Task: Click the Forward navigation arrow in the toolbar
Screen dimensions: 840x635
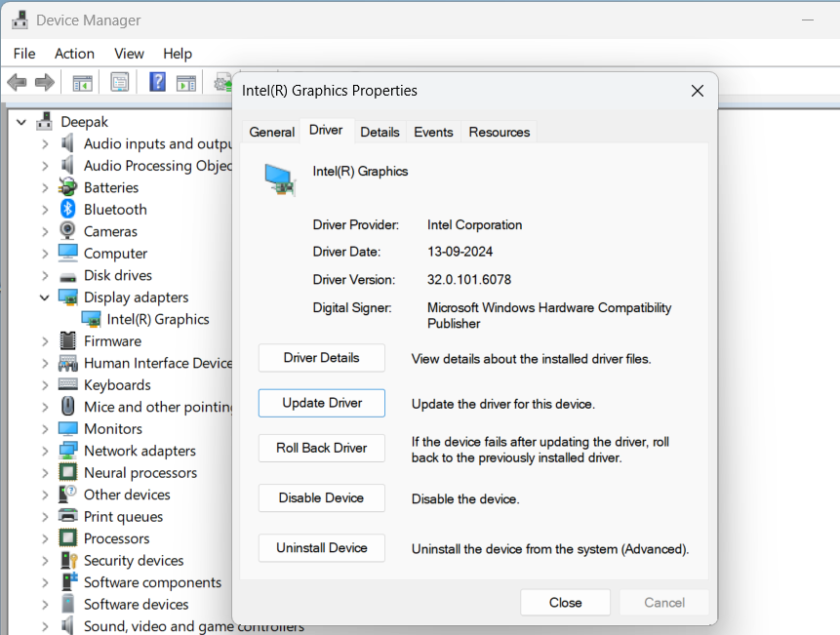Action: (44, 82)
